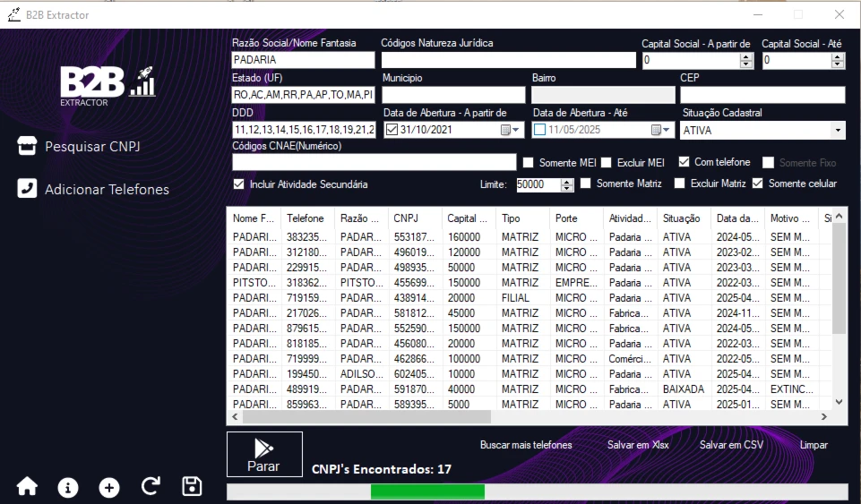The height and width of the screenshot is (504, 861).
Task: Click the CEP input field
Action: (x=762, y=95)
